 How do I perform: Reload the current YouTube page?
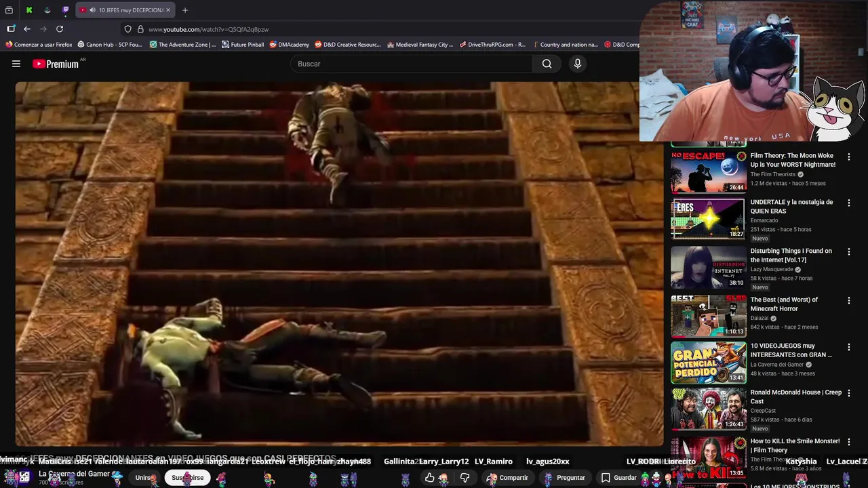point(60,29)
